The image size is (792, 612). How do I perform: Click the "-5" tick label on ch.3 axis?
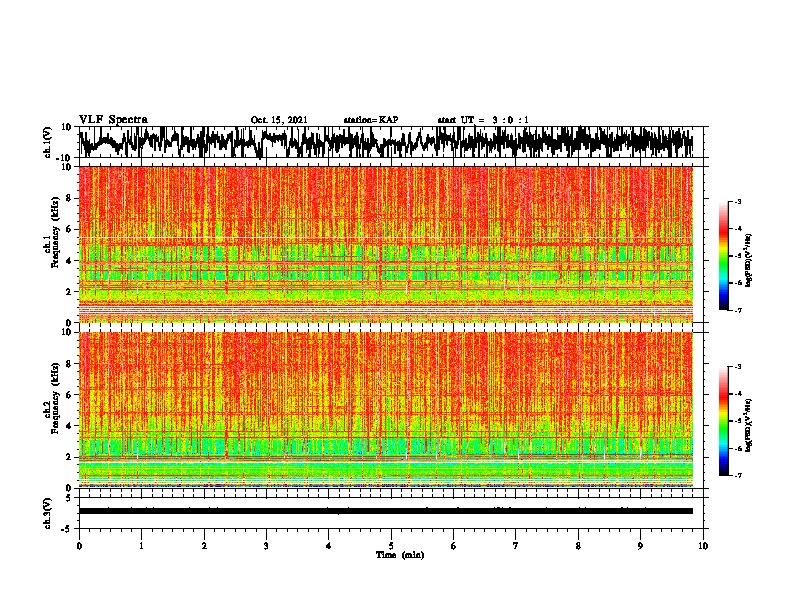coord(67,529)
